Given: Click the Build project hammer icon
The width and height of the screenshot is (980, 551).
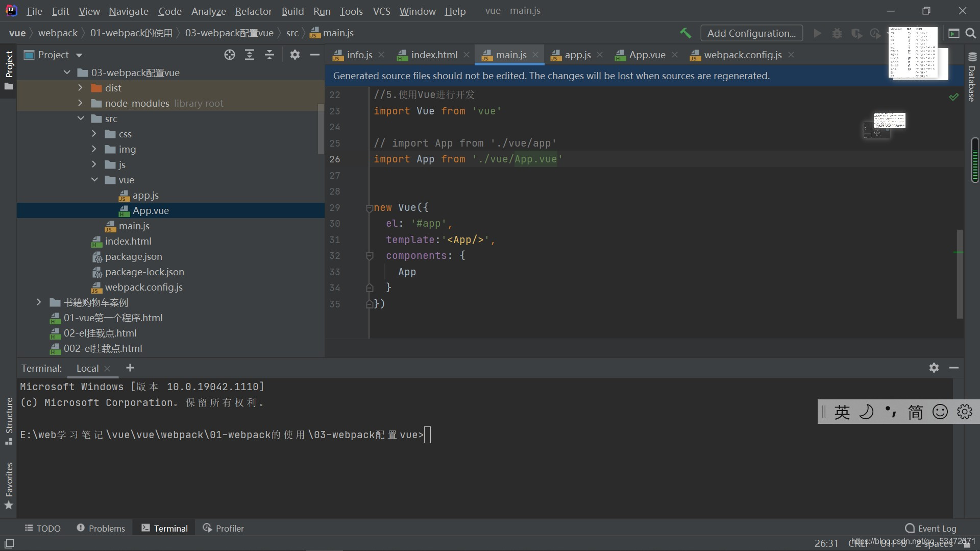Looking at the screenshot, I should click(x=685, y=33).
